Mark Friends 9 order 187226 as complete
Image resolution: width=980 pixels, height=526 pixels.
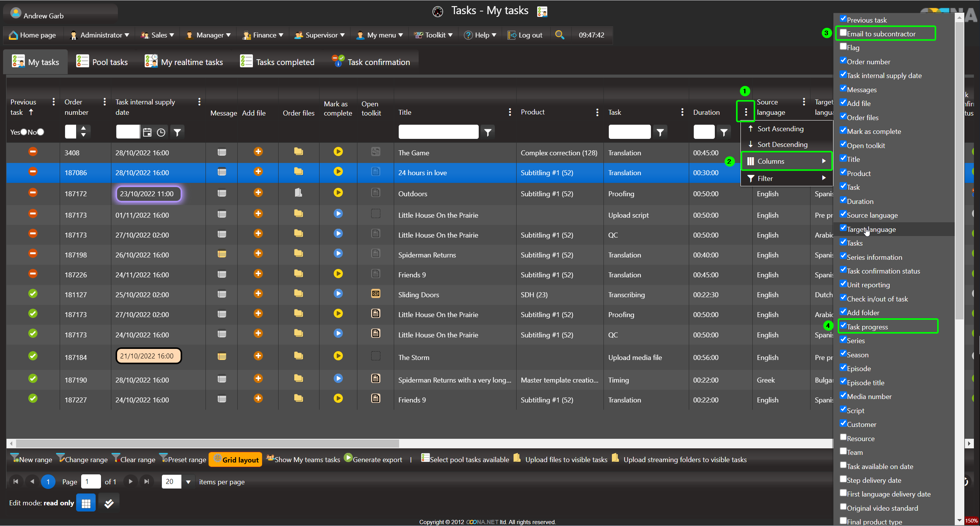coord(338,274)
